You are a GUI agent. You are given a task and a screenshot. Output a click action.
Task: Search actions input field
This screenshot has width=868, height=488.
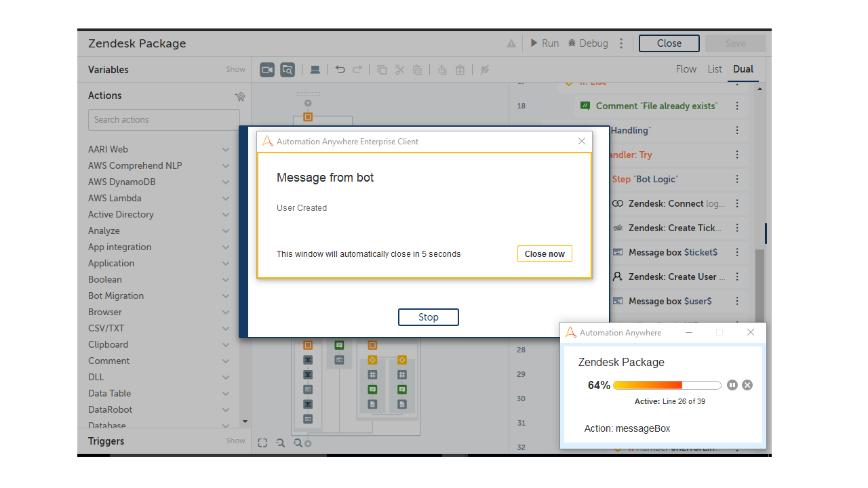click(x=164, y=120)
